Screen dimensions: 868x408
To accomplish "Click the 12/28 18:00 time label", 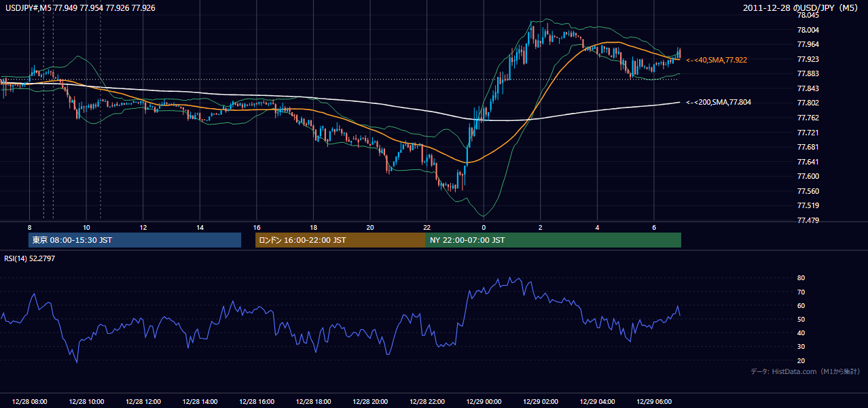I will [314, 402].
